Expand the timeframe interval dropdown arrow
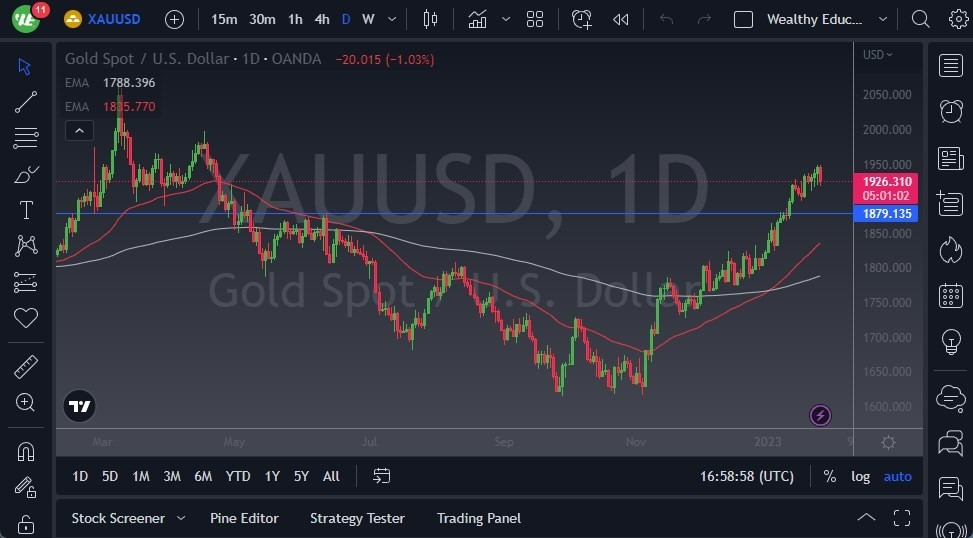 coord(392,19)
